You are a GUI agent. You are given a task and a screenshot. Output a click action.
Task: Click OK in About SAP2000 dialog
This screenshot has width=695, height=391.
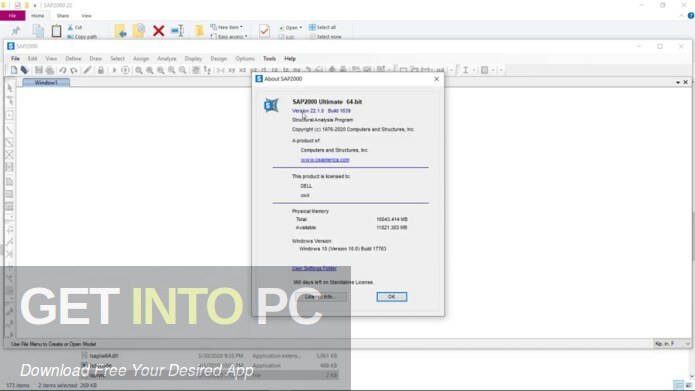pos(391,297)
